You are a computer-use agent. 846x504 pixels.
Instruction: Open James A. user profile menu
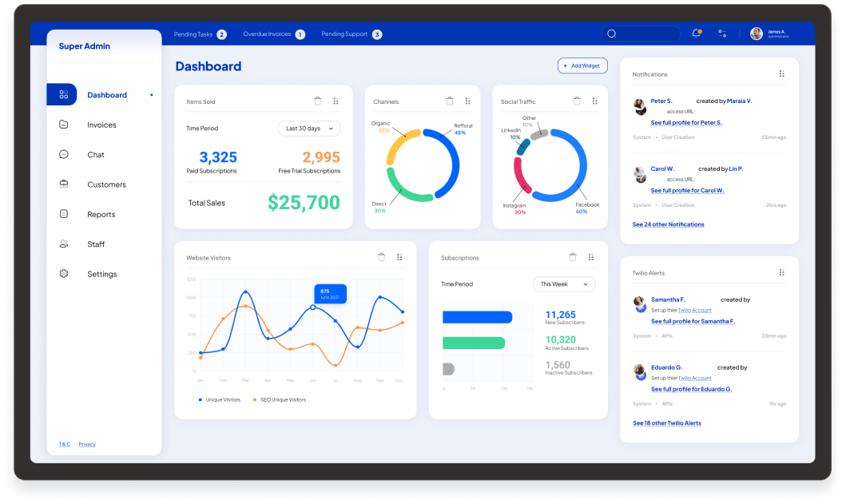[x=769, y=34]
